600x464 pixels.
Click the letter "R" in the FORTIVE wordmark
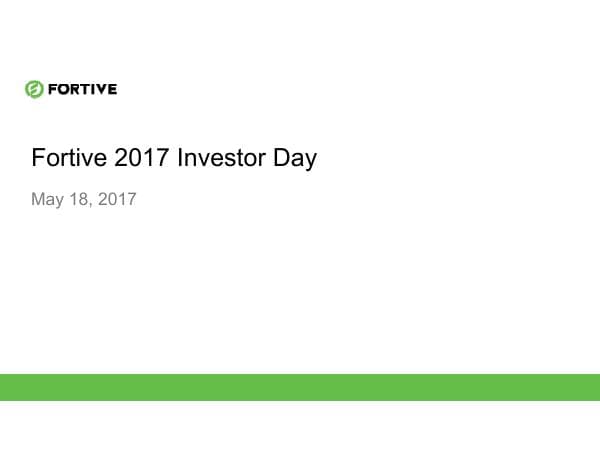tap(72, 89)
